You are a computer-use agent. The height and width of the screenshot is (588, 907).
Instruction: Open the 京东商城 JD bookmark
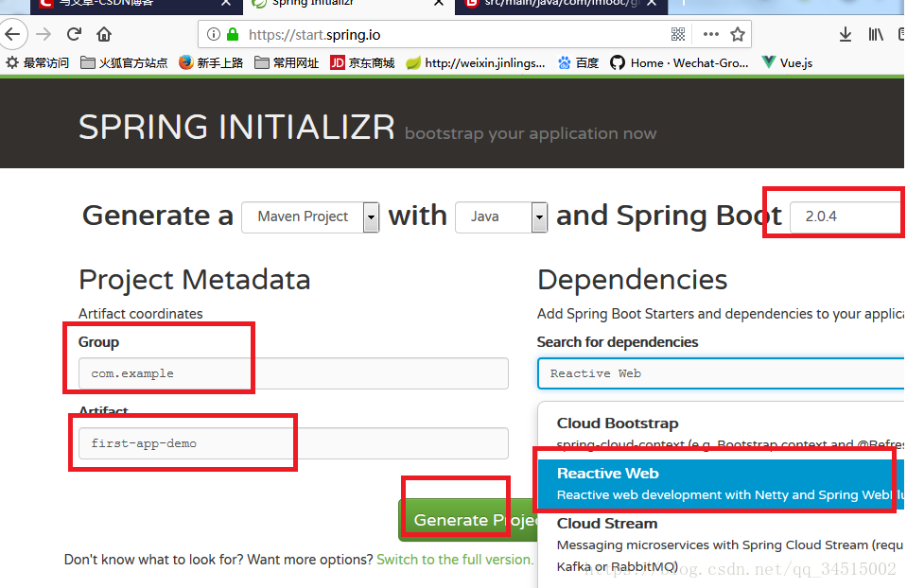point(362,62)
